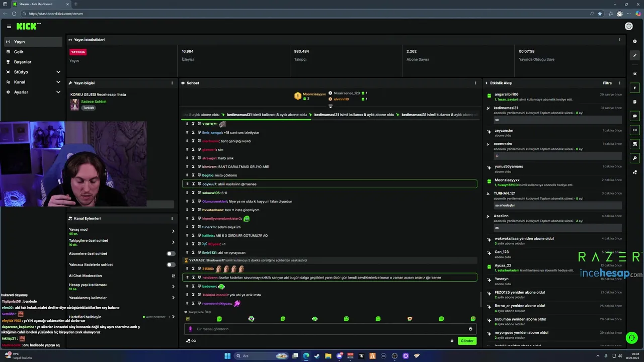644x362 pixels.
Task: Select Yayın in left navigation
Action: (x=33, y=42)
